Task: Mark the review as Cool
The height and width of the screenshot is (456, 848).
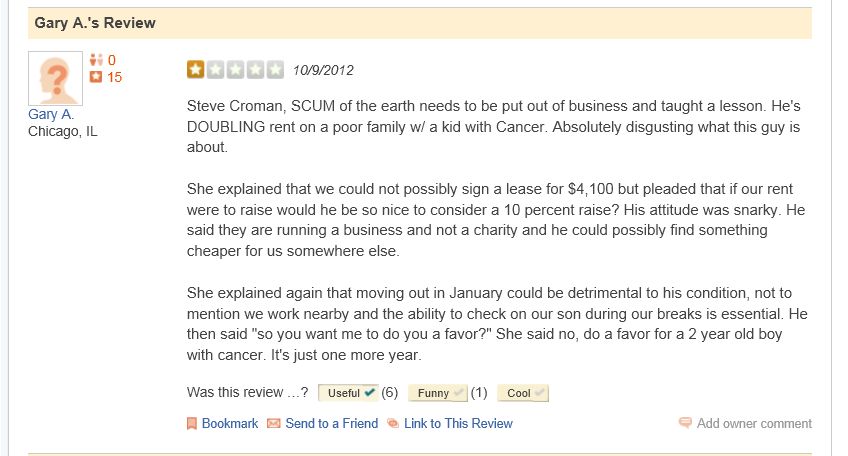Action: coord(523,393)
